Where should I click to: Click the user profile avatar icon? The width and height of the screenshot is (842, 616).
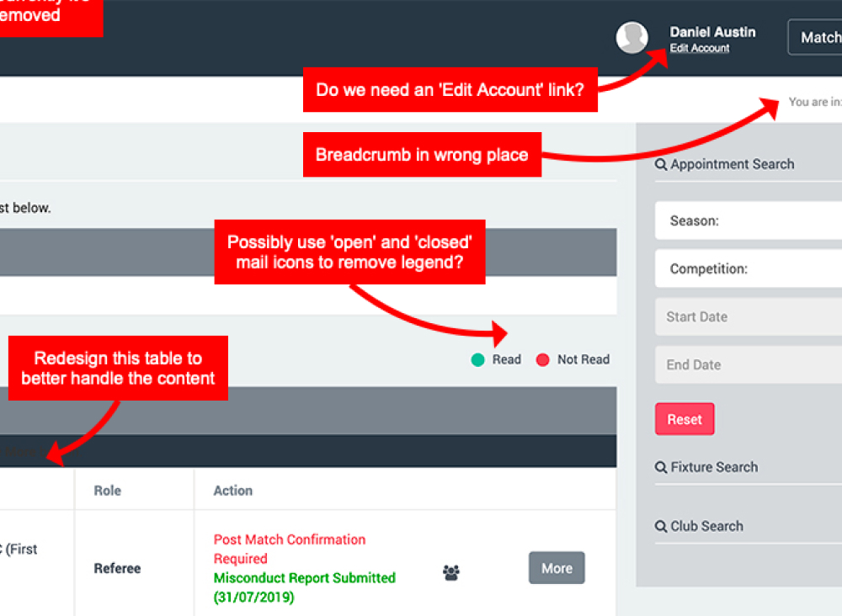coord(631,38)
